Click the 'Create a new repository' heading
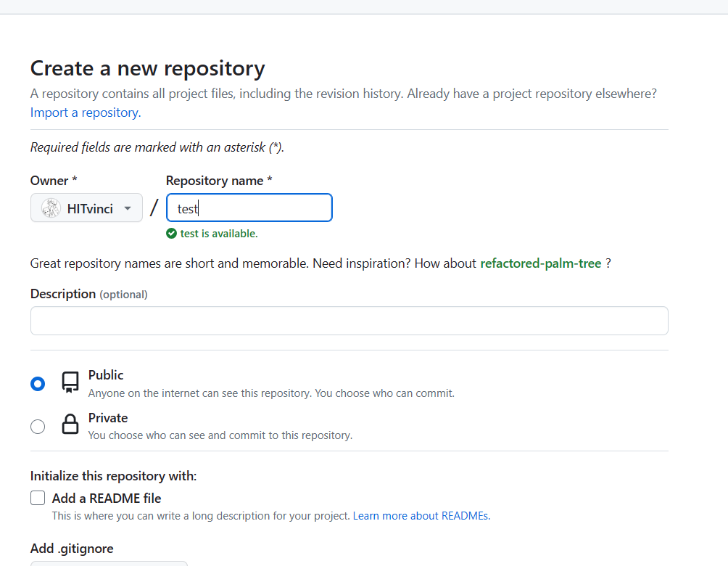The image size is (728, 566). pyautogui.click(x=148, y=68)
